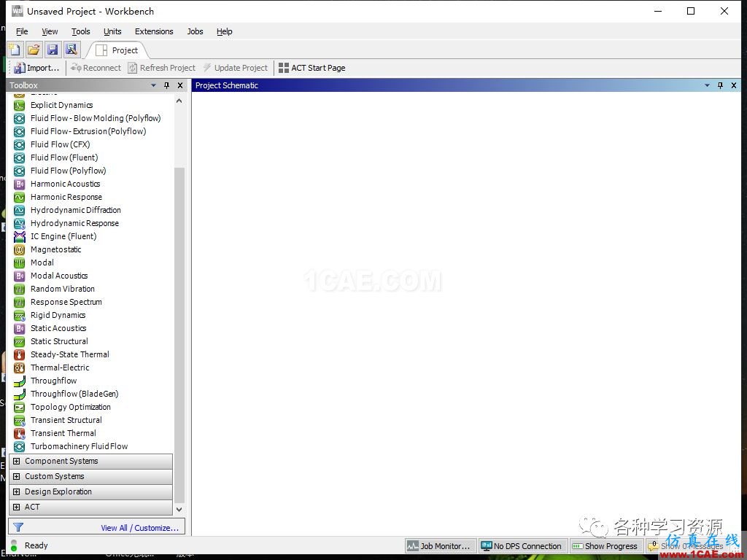Click the ACT Start Page grid icon
The width and height of the screenshot is (747, 560).
284,68
